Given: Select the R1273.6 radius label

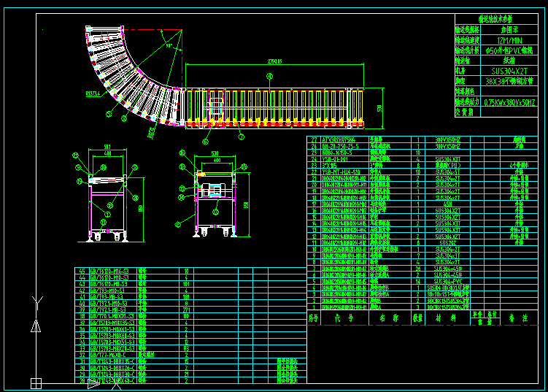Looking at the screenshot, I should pyautogui.click(x=93, y=93).
